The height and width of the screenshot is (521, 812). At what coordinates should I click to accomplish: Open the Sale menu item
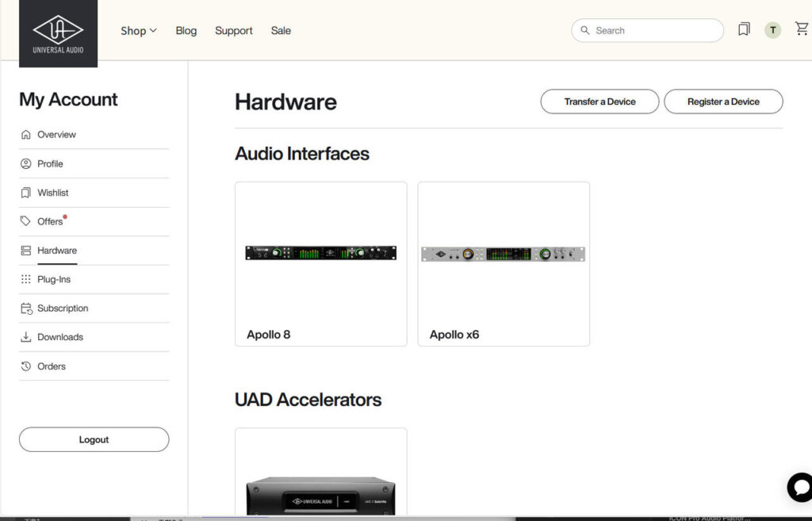point(281,31)
